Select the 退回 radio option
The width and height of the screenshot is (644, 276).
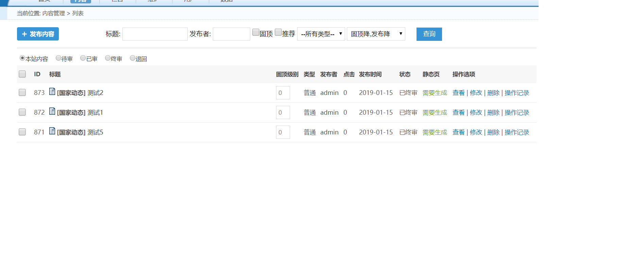133,58
